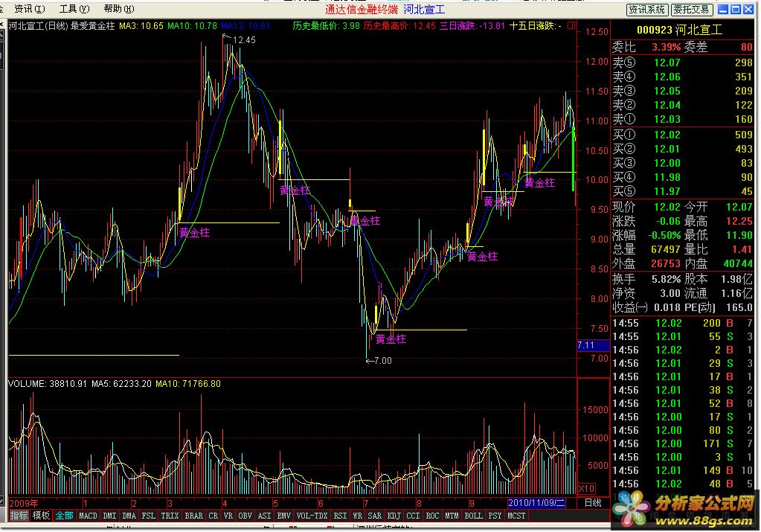This screenshot has height=532, width=761.
Task: Switch to the SAR indicator
Action: pos(374,516)
